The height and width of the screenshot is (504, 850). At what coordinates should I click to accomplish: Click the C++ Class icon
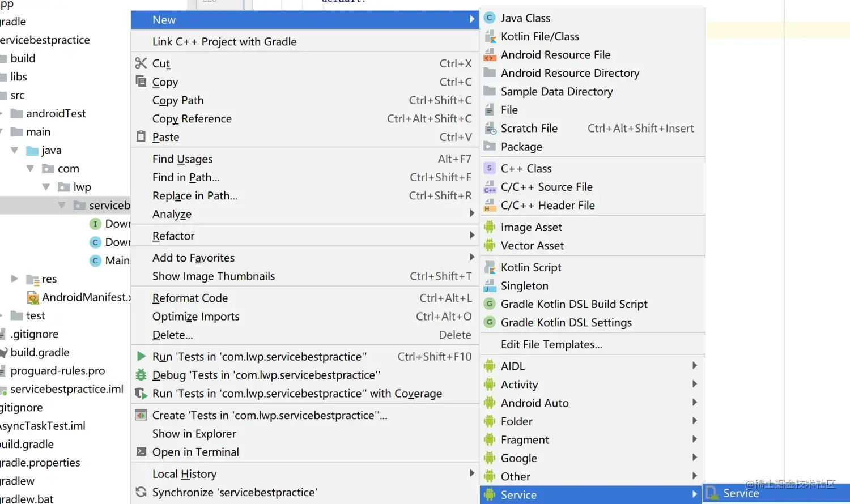point(490,168)
